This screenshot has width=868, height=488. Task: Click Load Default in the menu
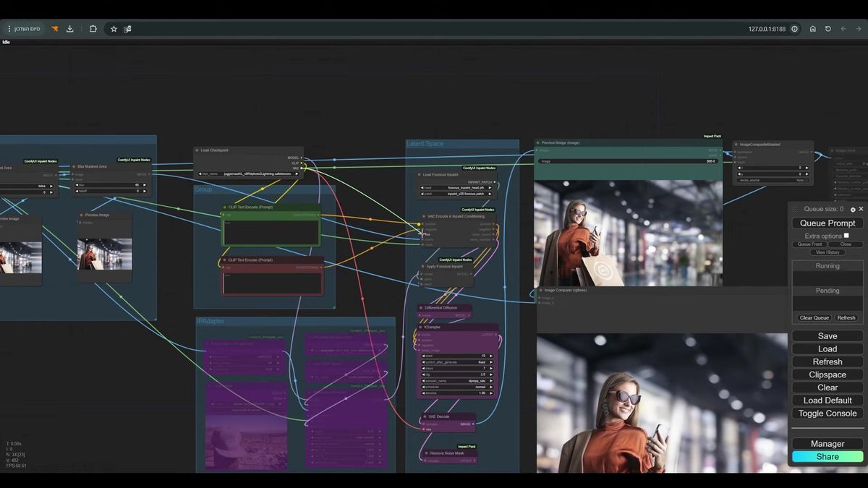click(x=827, y=401)
